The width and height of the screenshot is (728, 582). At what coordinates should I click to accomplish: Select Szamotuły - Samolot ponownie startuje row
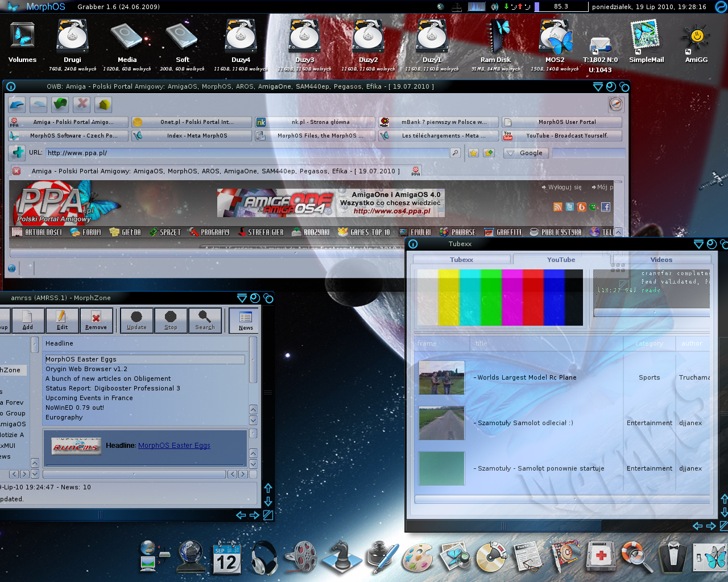coord(562,468)
